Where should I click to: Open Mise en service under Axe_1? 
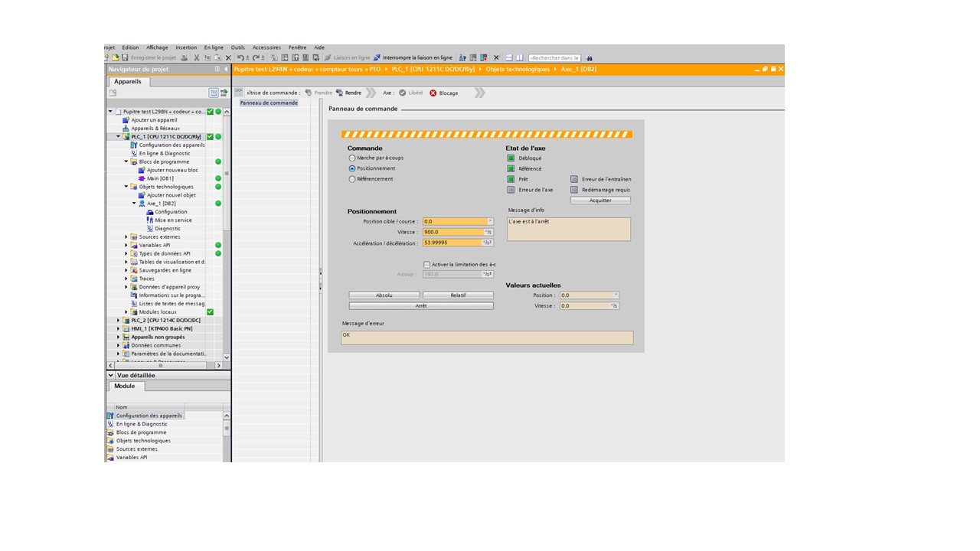point(173,220)
